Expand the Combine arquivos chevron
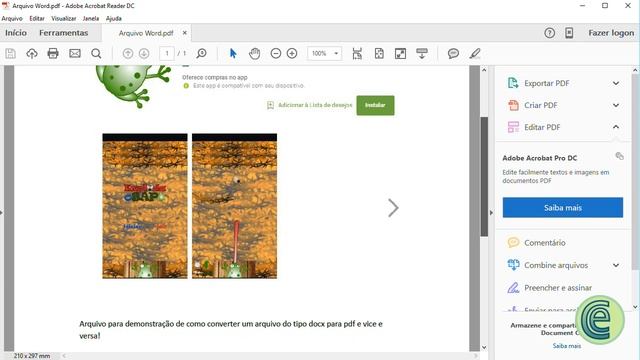The height and width of the screenshot is (360, 640). coord(616,265)
